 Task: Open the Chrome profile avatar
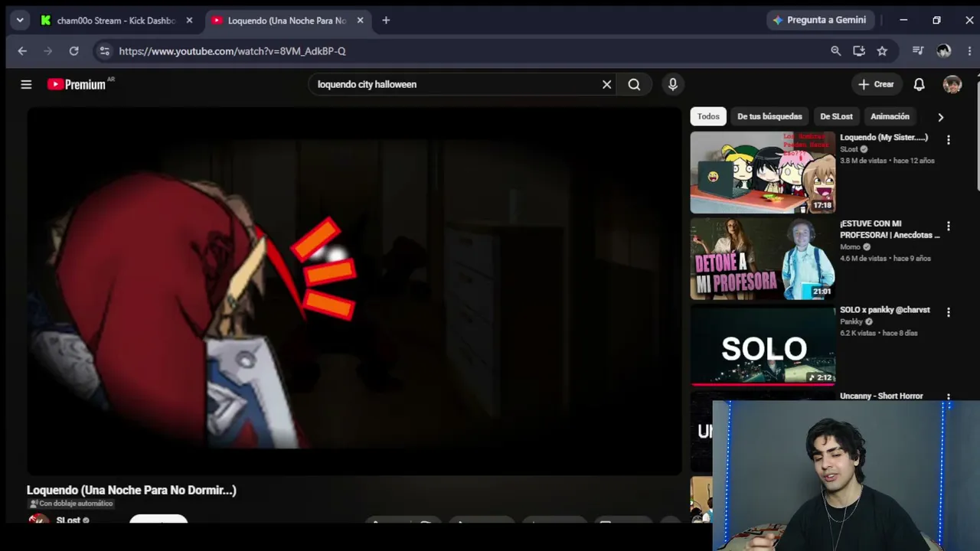coord(943,51)
